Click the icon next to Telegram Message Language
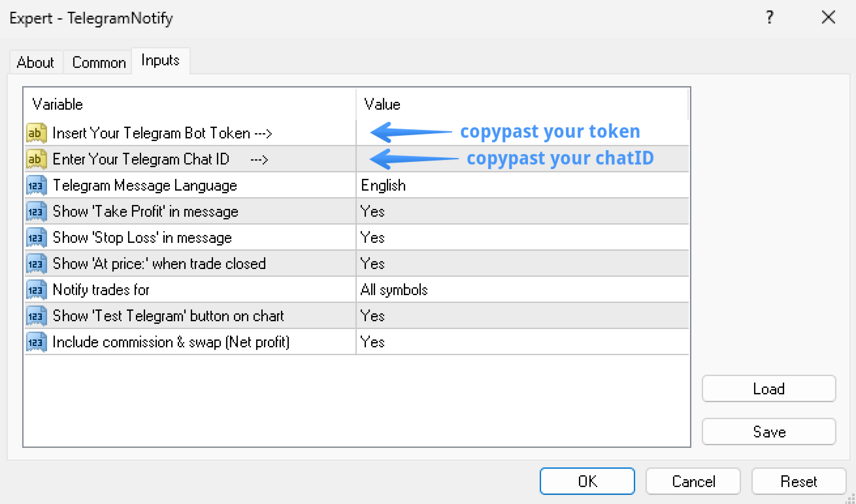 tap(37, 185)
